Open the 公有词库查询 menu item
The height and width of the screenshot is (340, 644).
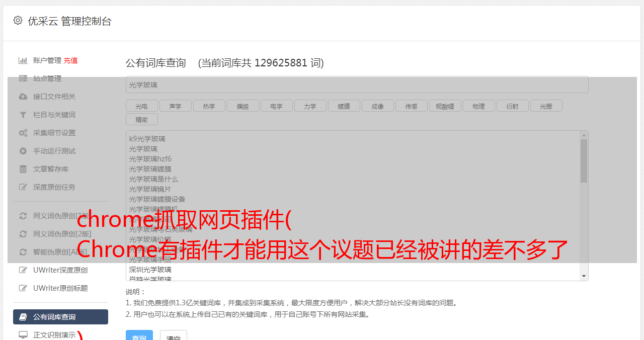[60, 317]
